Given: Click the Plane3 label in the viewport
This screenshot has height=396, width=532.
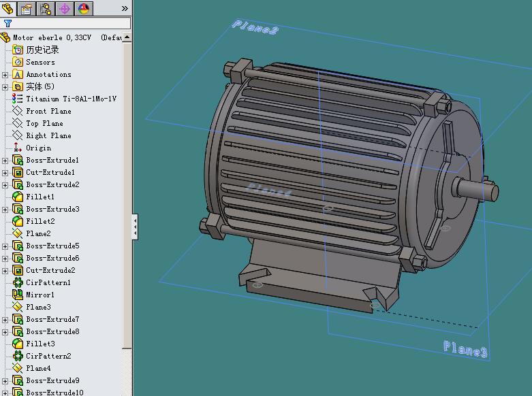Looking at the screenshot, I should tap(465, 350).
